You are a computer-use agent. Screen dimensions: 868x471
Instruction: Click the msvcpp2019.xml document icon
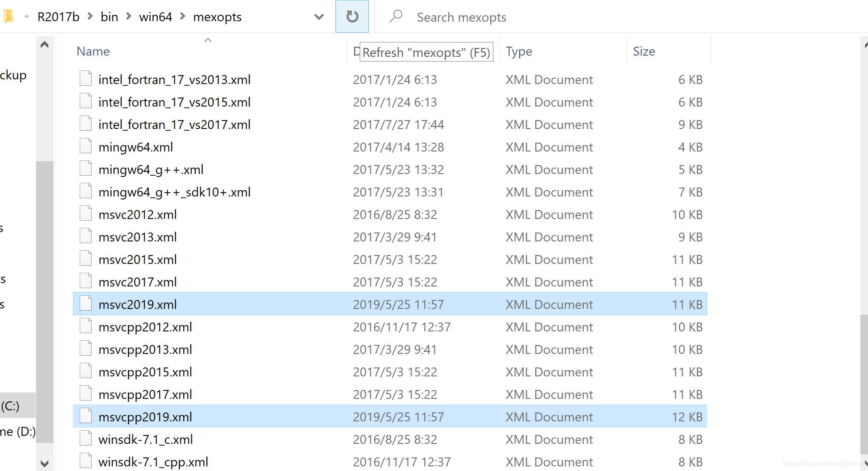pyautogui.click(x=85, y=415)
